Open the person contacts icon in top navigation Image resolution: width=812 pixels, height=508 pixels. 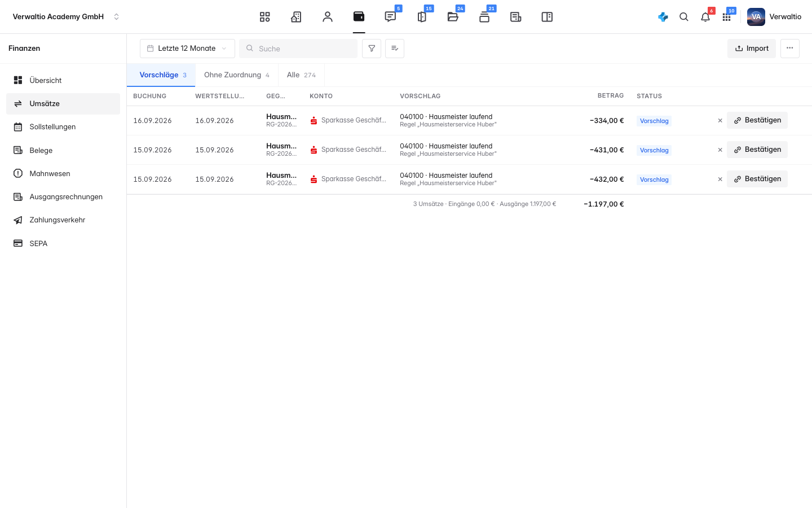click(x=328, y=17)
